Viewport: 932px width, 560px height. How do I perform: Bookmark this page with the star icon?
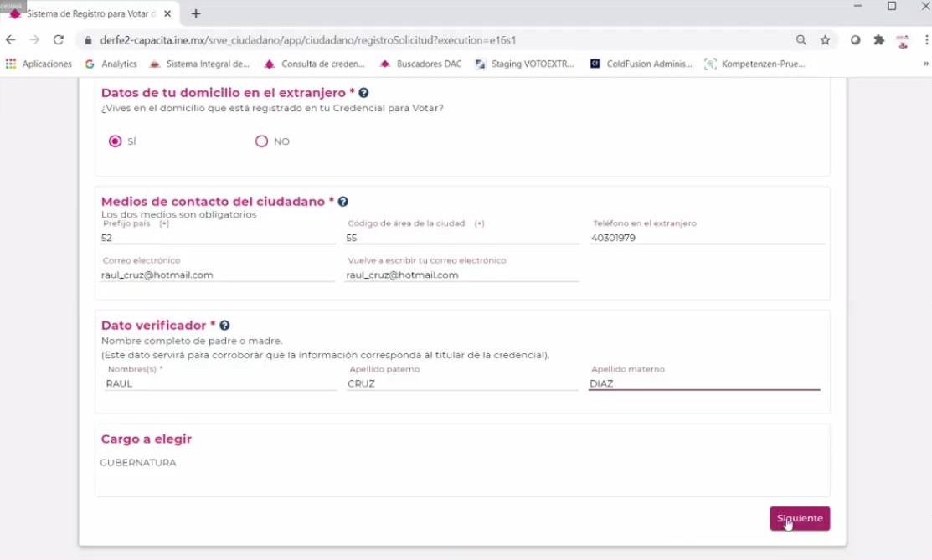pyautogui.click(x=825, y=40)
